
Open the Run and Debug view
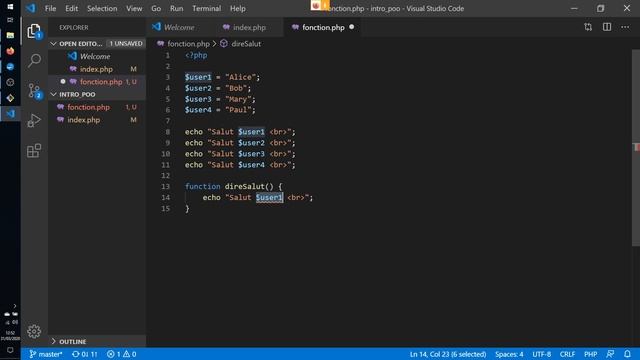[34, 120]
